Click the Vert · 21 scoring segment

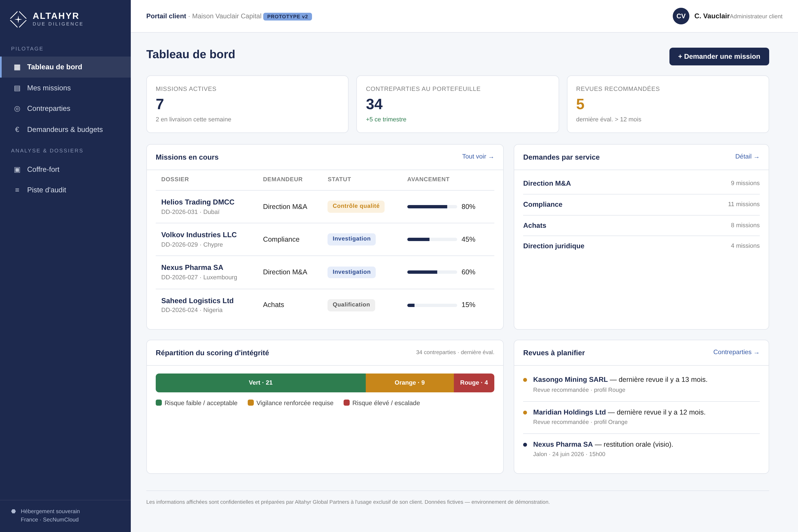coord(260,383)
